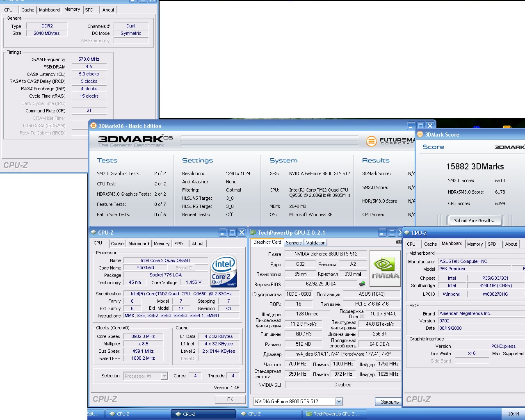This screenshot has height=420, width=525.
Task: Click the Futuremark orange logo in 3DMark06
Action: [x=371, y=142]
